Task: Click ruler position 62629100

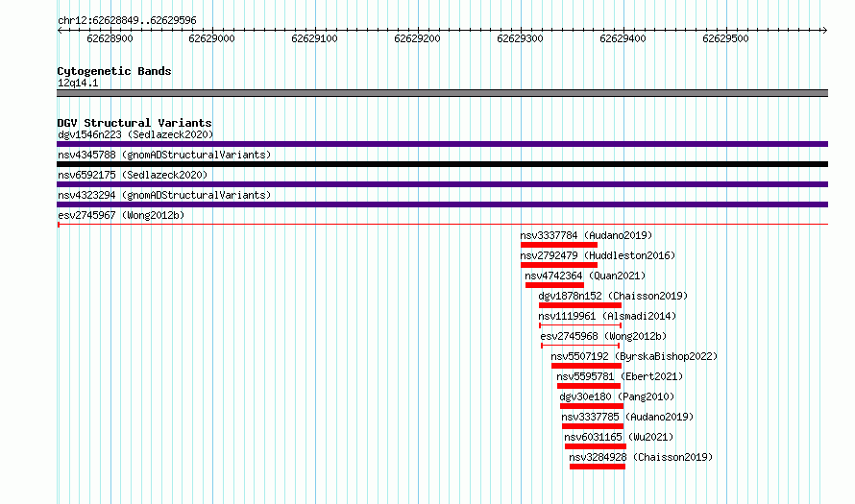Action: (x=315, y=38)
